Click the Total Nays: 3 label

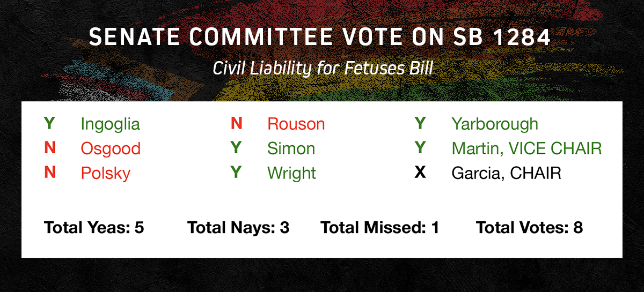coord(238,228)
